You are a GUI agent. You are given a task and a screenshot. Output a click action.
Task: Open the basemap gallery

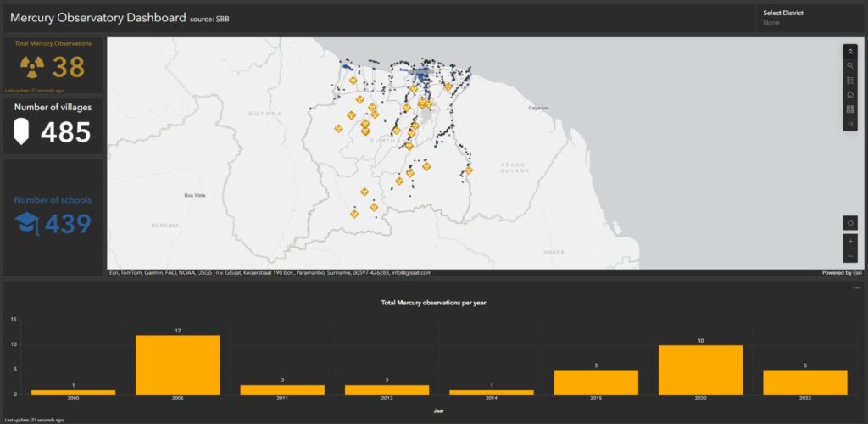(x=850, y=109)
